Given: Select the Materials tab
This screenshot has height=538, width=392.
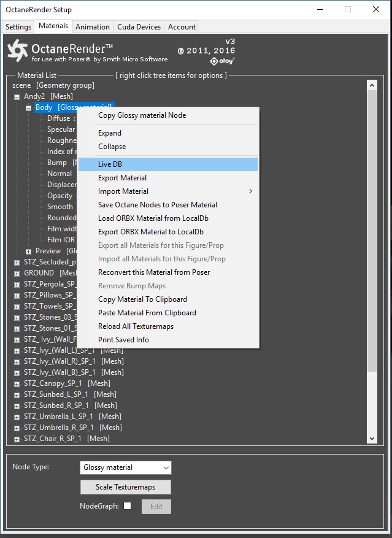Looking at the screenshot, I should click(53, 26).
